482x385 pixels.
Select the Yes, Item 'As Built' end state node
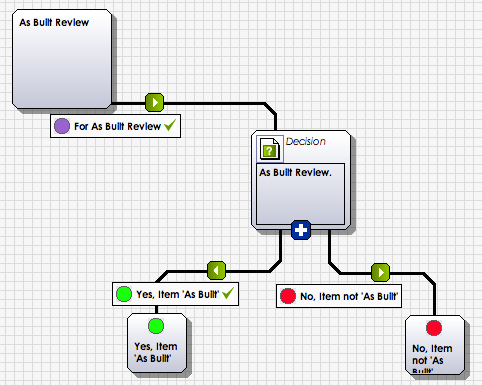[157, 343]
